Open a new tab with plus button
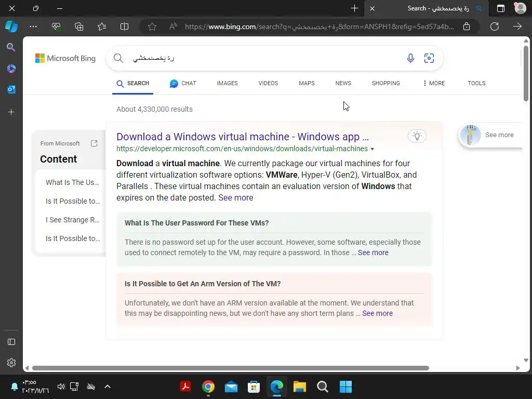The image size is (532, 399). (354, 8)
